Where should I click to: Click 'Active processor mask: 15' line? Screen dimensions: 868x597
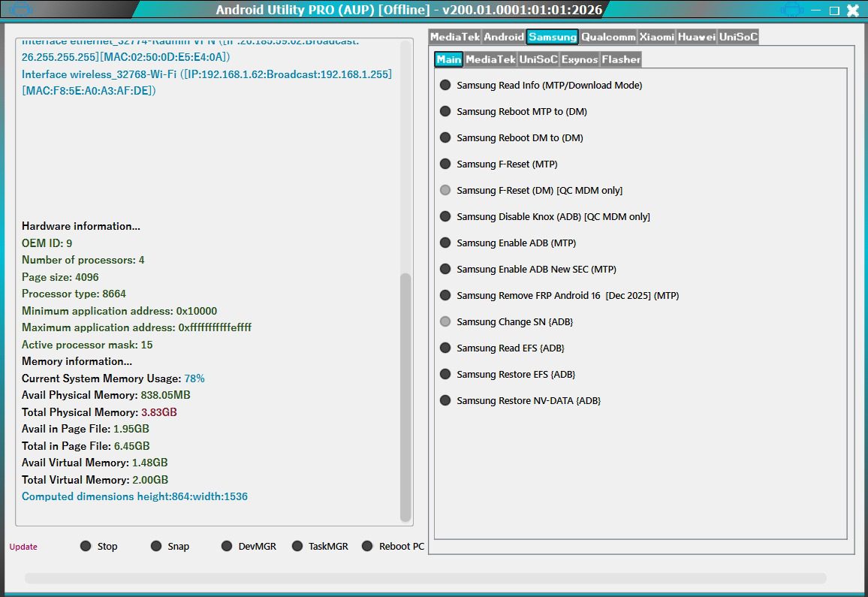click(x=87, y=345)
